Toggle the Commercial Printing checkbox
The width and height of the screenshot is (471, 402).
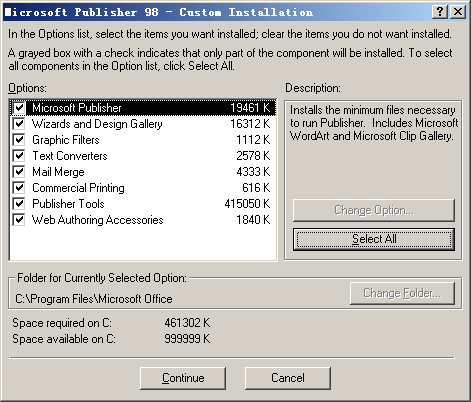(x=19, y=188)
